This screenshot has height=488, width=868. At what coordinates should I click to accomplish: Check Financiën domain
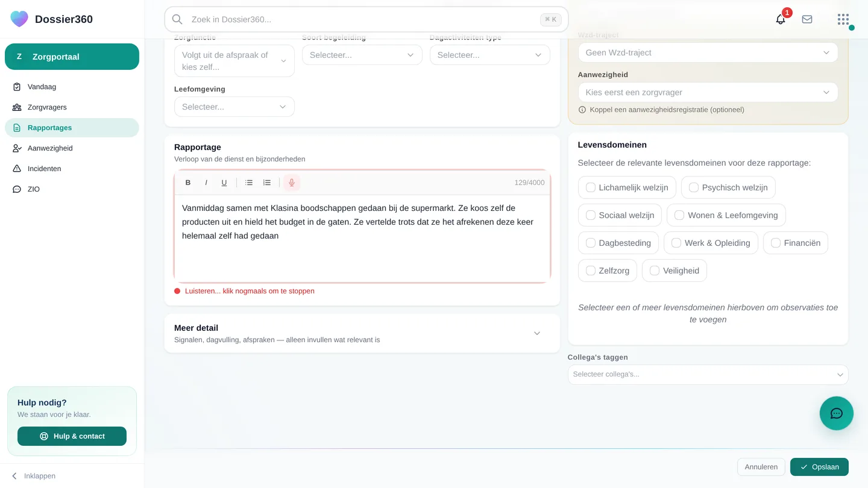point(796,243)
